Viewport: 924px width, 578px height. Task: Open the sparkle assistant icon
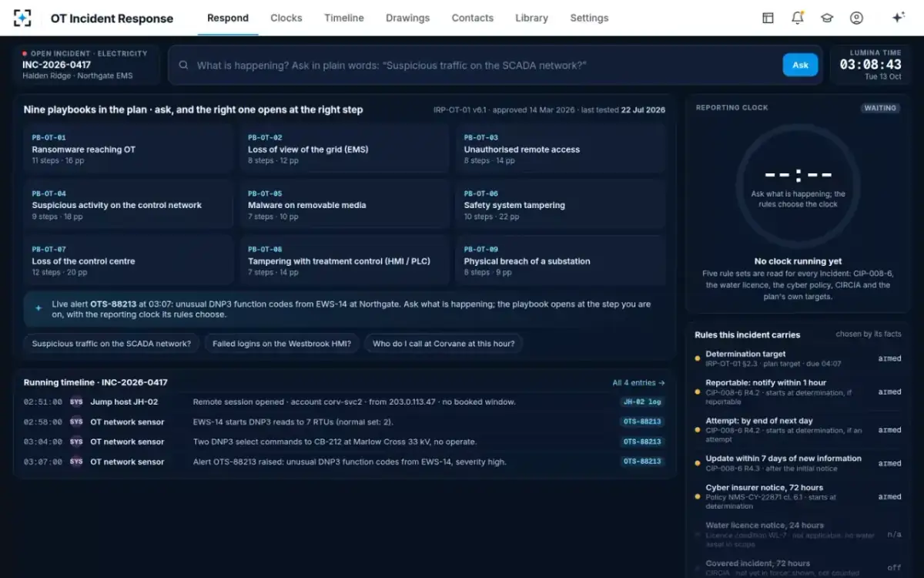[898, 18]
